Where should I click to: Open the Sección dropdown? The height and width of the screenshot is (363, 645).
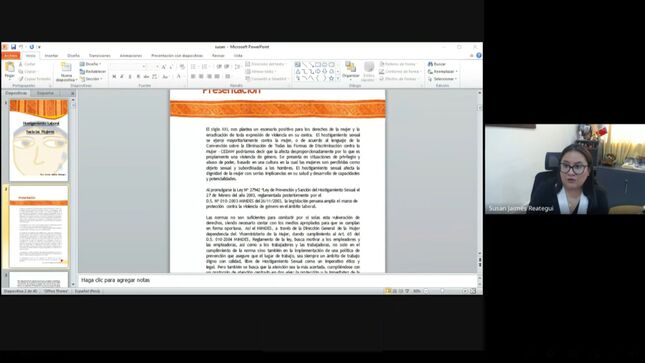point(90,79)
